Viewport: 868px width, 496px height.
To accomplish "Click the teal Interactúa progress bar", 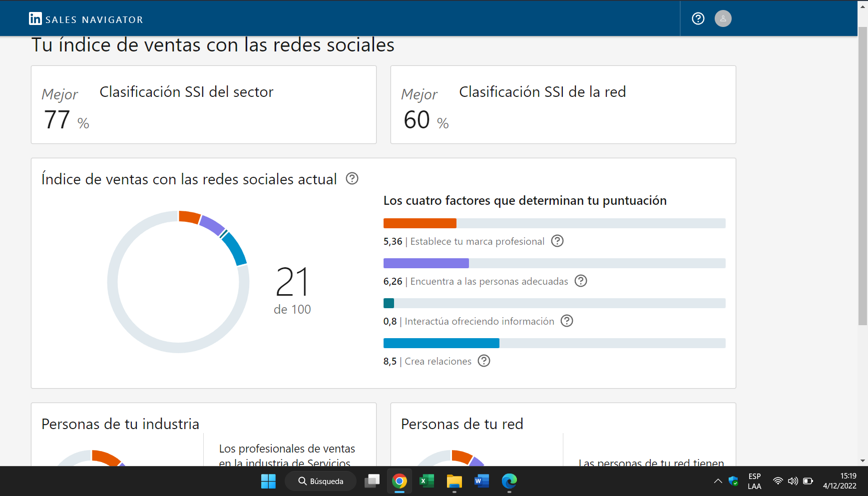I will [x=389, y=303].
